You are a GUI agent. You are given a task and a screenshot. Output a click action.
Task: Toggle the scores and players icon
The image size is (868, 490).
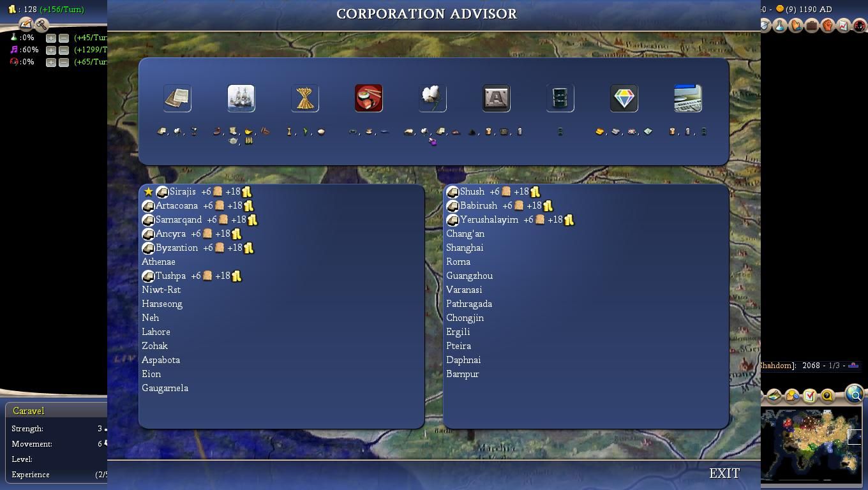coord(792,396)
